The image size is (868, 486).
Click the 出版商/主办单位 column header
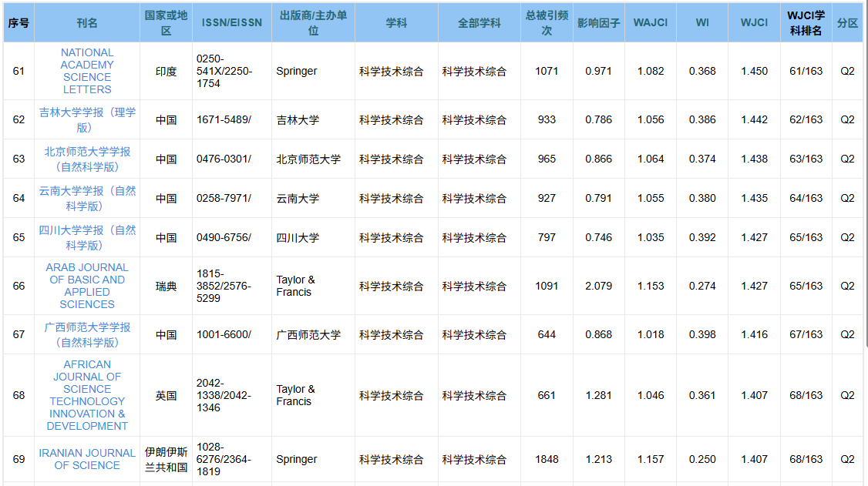pos(313,23)
